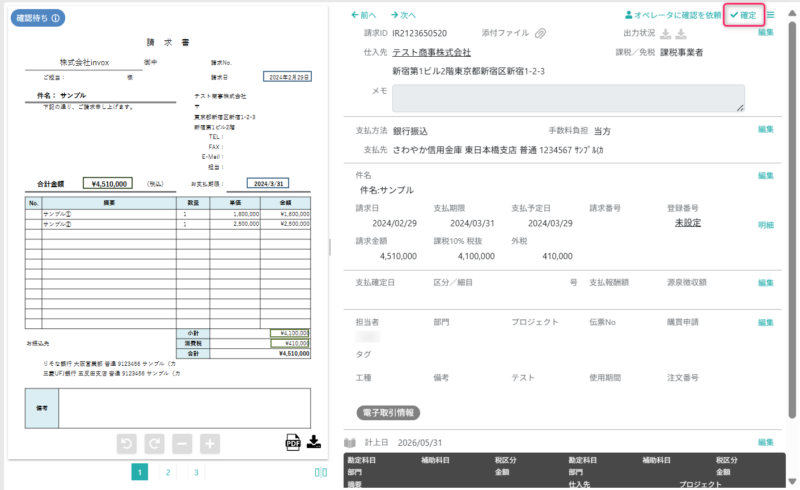Go to previous invoice with ←前へ
800x490 pixels.
[x=364, y=15]
